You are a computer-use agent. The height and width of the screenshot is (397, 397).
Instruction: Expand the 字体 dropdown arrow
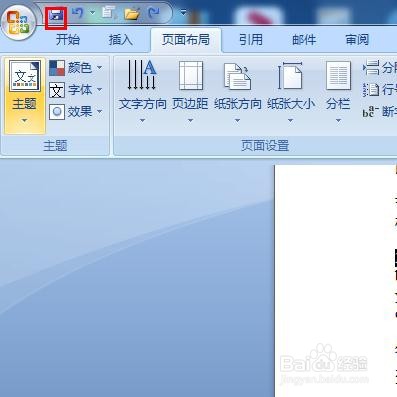[99, 90]
